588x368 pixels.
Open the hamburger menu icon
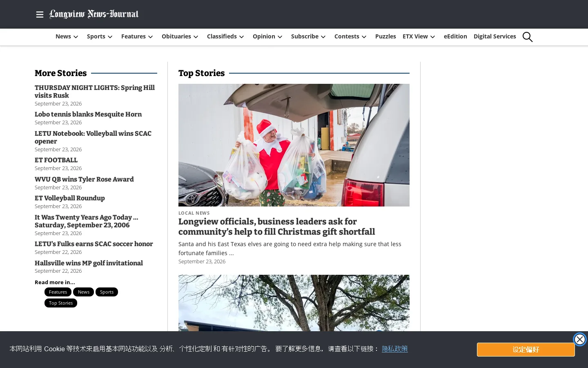tap(40, 15)
